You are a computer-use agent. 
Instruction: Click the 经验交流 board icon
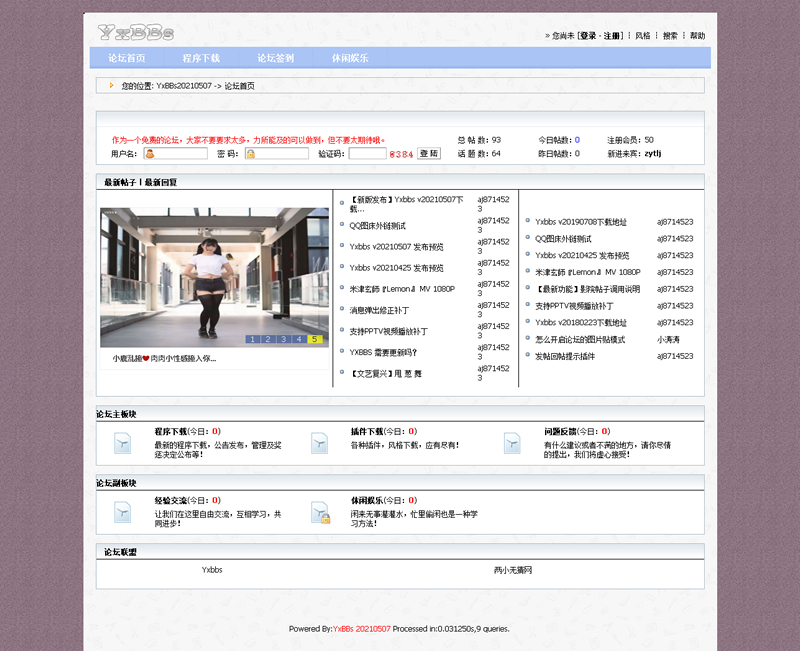click(121, 513)
